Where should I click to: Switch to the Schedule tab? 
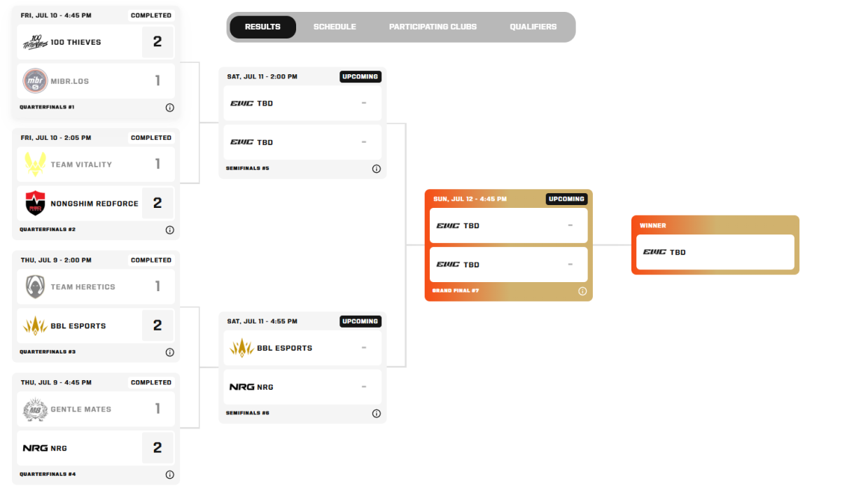coord(335,27)
